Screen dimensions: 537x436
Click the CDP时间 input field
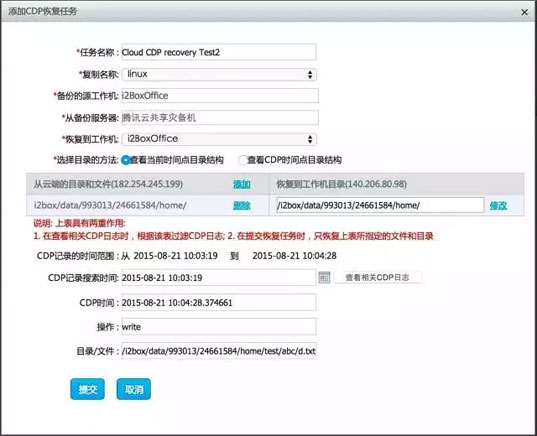218,302
